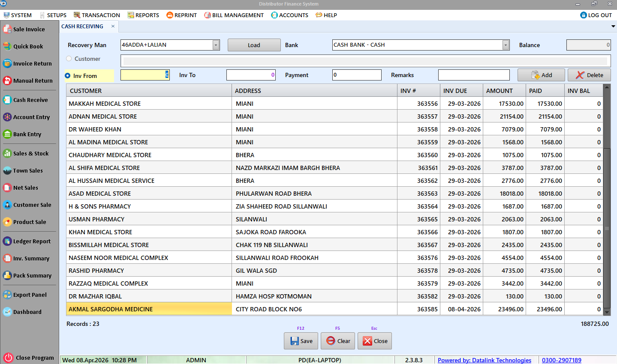Click the scrollbar up arrow
The height and width of the screenshot is (364, 617).
[607, 87]
